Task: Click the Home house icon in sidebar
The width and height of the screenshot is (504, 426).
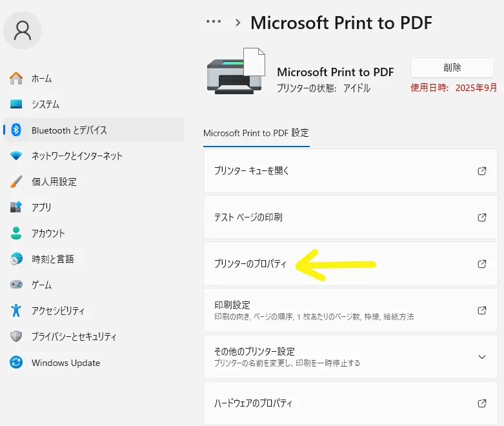Action: [17, 79]
